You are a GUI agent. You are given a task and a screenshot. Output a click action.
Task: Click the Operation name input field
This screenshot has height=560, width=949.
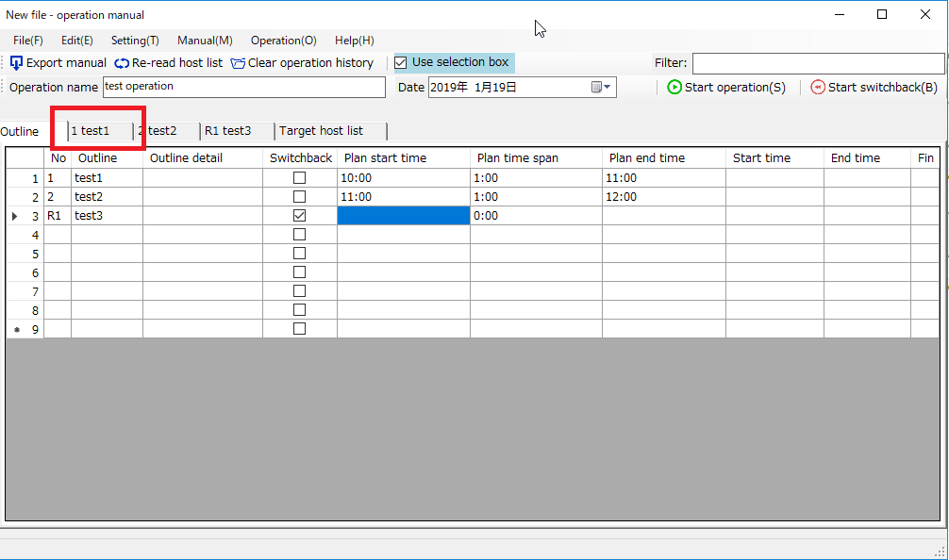243,87
